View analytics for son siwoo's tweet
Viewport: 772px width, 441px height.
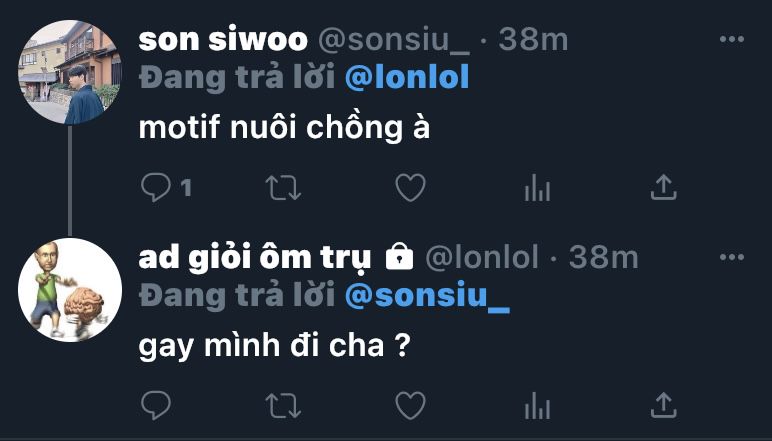click(537, 187)
